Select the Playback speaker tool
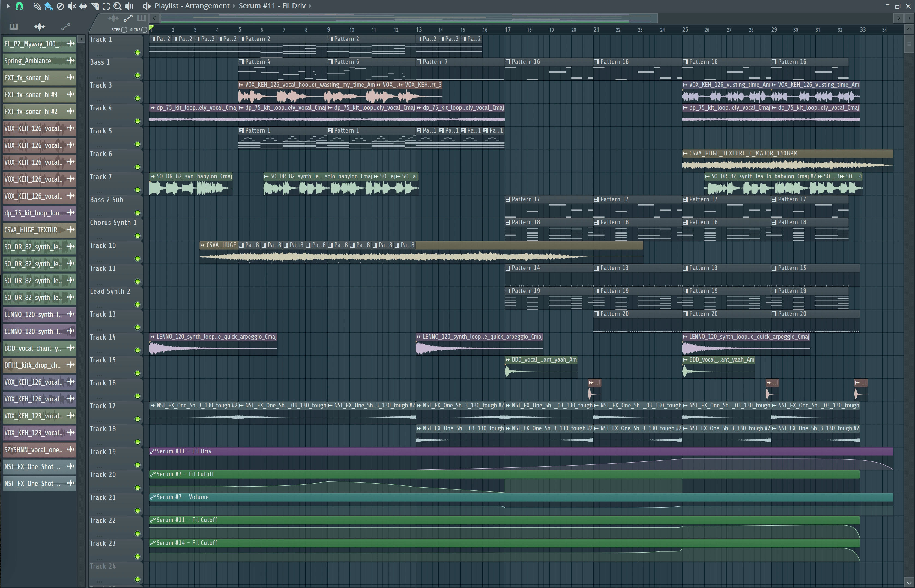The width and height of the screenshot is (915, 588). [x=129, y=6]
